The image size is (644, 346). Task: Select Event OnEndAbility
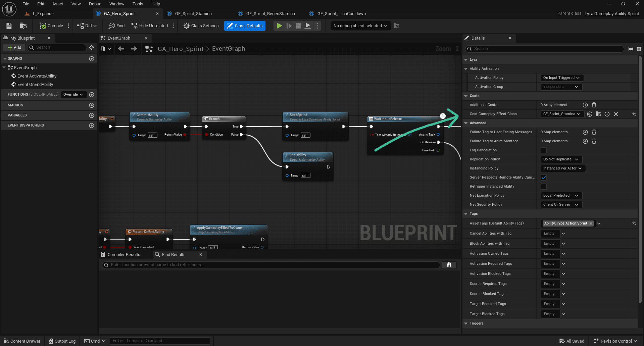pyautogui.click(x=35, y=85)
